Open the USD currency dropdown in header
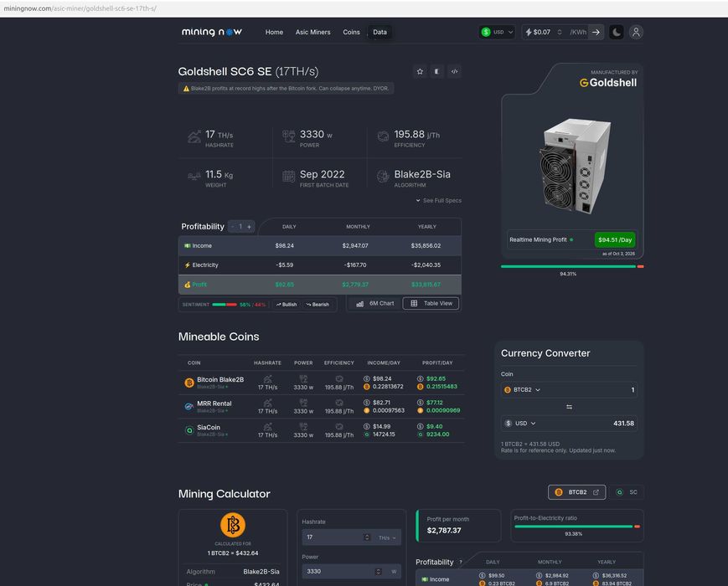 tap(497, 32)
